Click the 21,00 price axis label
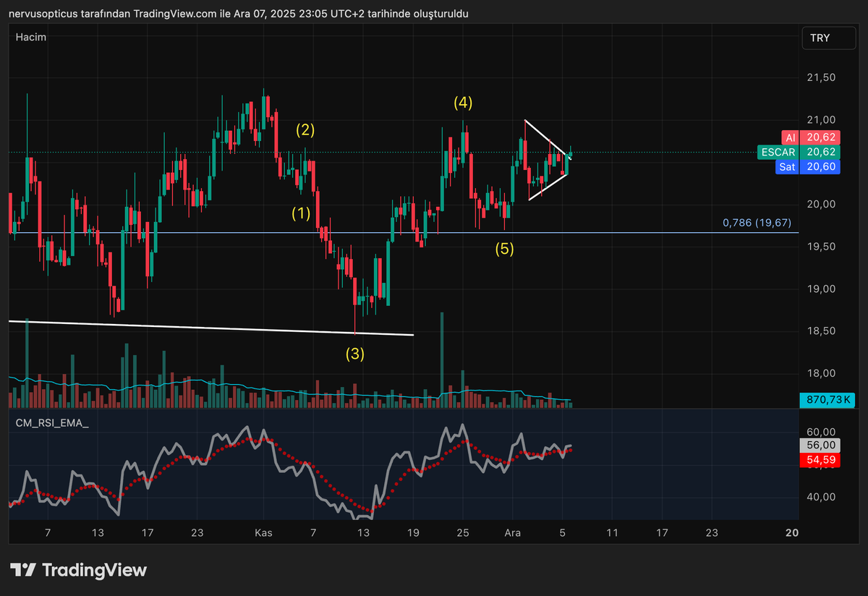This screenshot has width=868, height=596. click(x=821, y=119)
